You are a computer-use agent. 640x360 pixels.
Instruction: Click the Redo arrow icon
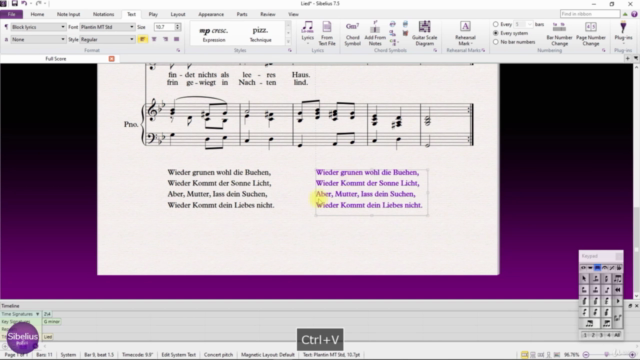pos(38,3)
